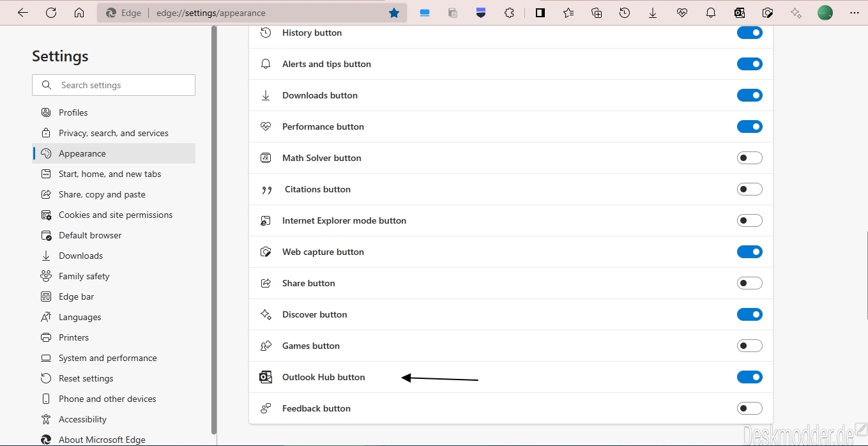Open Printers settings

click(x=114, y=337)
